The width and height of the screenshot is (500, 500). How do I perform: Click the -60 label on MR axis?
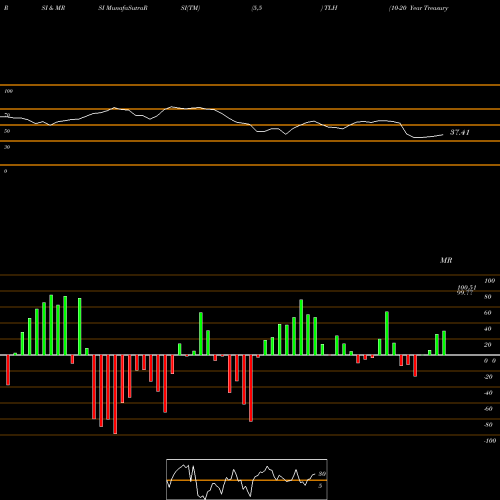pyautogui.click(x=488, y=409)
